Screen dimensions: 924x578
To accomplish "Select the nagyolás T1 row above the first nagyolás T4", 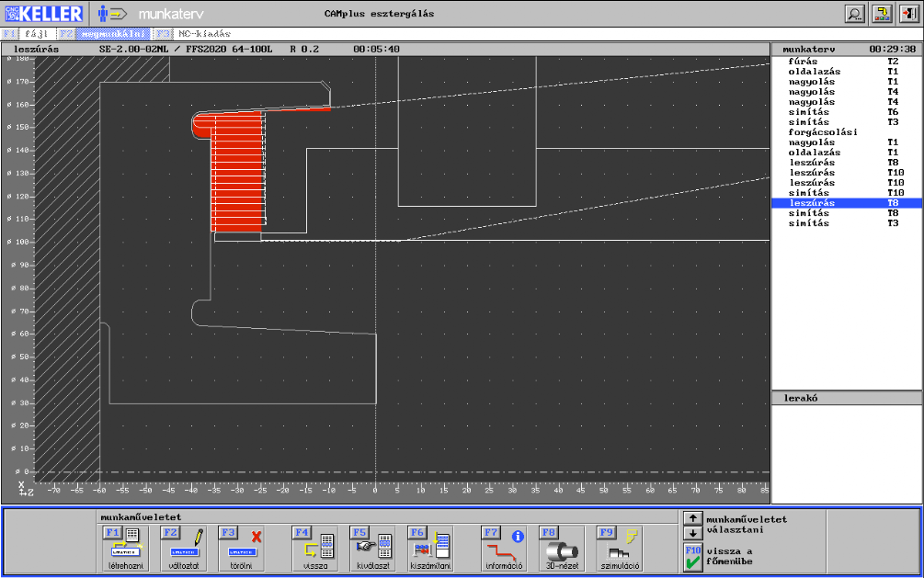I will click(x=847, y=81).
